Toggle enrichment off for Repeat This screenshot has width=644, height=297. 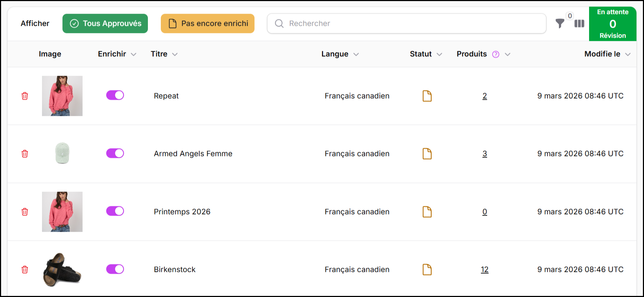115,95
